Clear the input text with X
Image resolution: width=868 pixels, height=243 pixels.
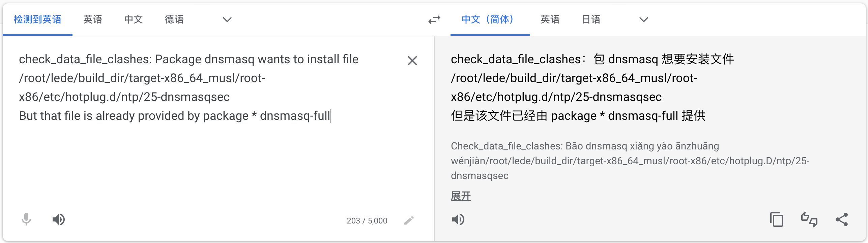(412, 61)
